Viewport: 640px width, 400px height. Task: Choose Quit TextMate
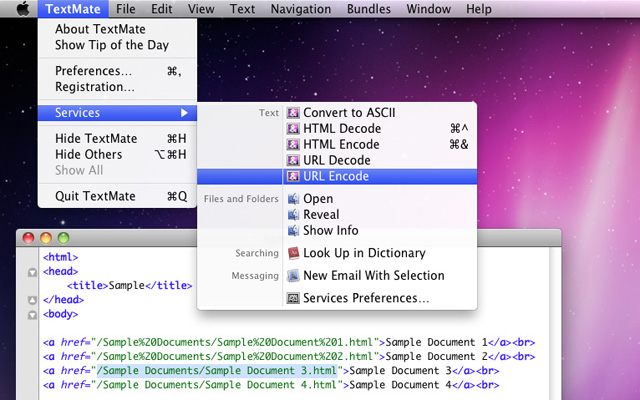tap(118, 196)
